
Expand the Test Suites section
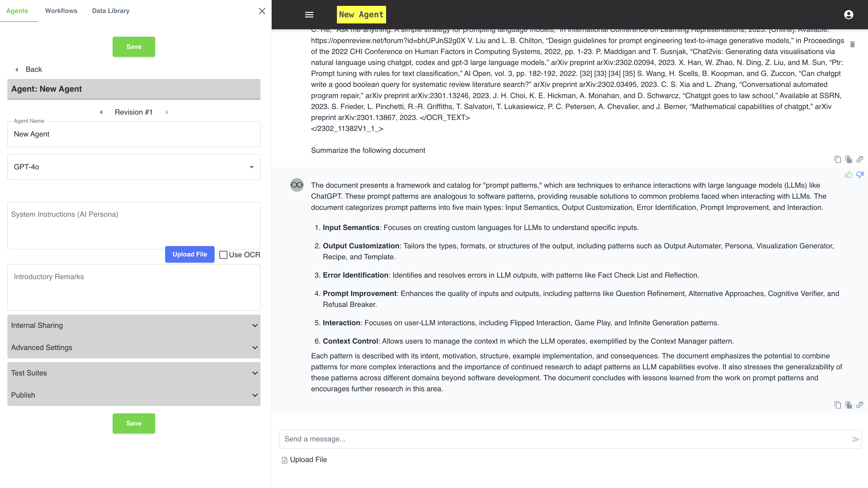pyautogui.click(x=134, y=373)
